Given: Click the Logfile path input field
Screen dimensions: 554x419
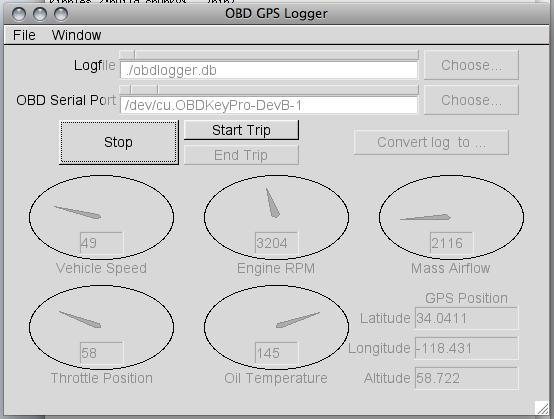Looking at the screenshot, I should (x=269, y=70).
